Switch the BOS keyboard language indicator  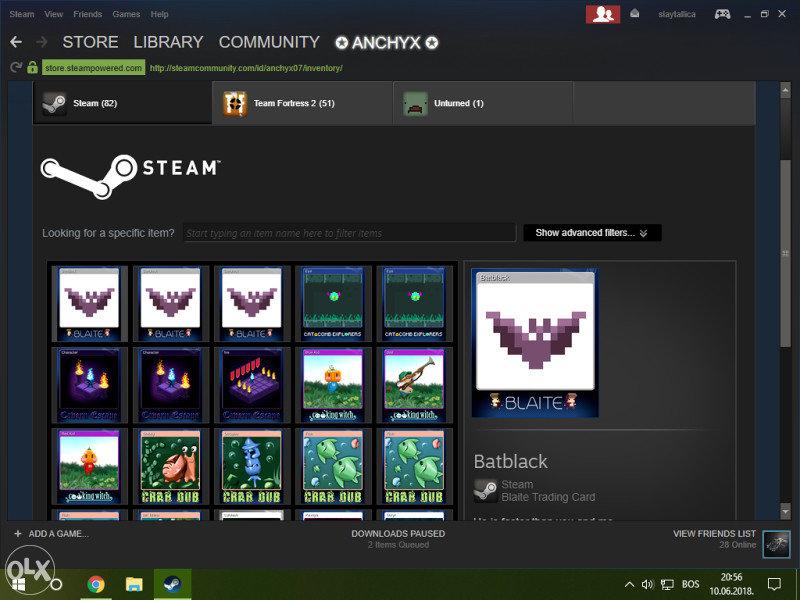(690, 585)
